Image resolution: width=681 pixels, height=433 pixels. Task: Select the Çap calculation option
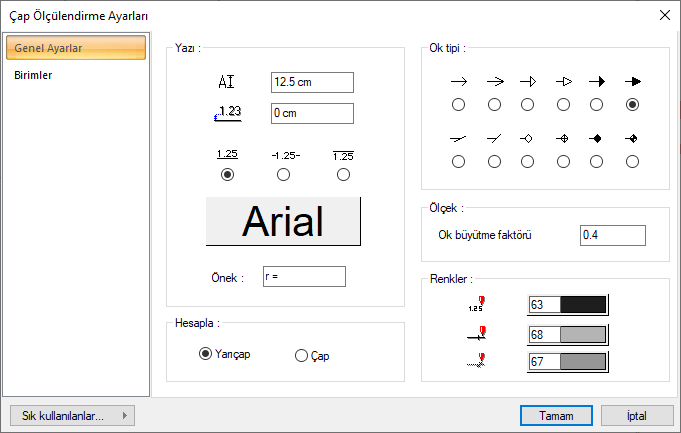tap(302, 355)
